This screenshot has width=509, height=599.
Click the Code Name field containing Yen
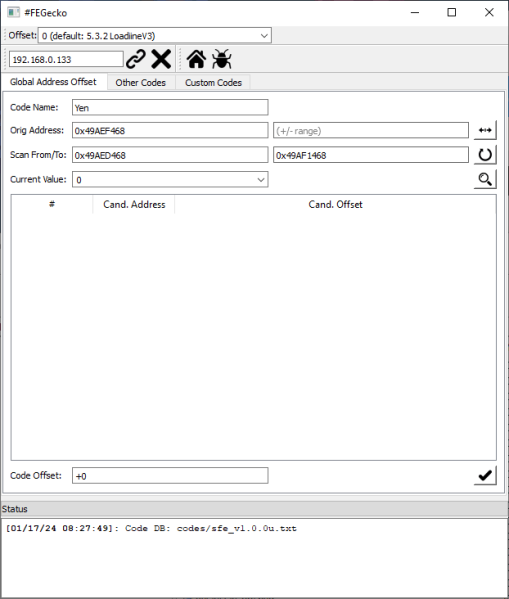point(170,107)
